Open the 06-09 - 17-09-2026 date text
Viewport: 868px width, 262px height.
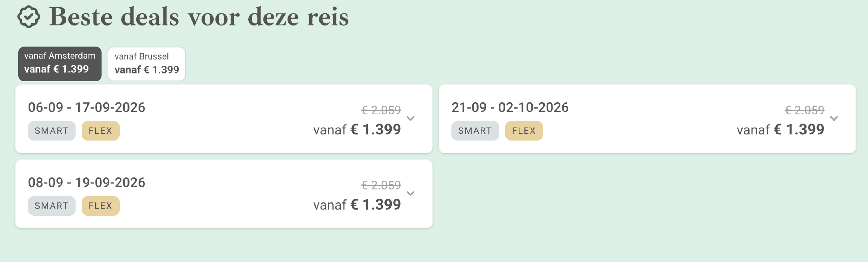[87, 108]
